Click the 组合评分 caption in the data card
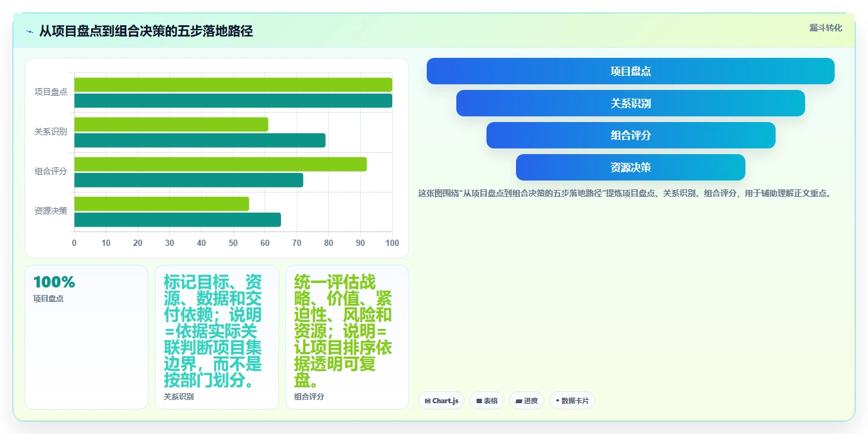Screen dimensions: 868x434 point(309,397)
